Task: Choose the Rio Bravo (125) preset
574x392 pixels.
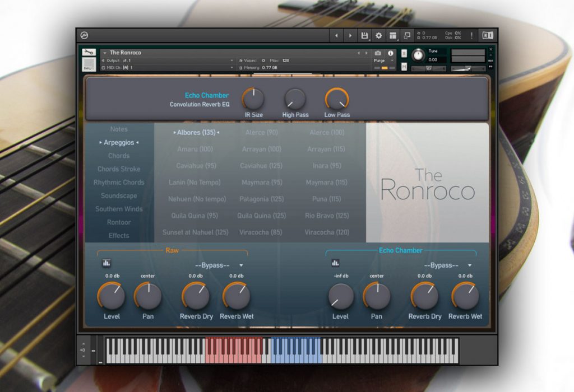Action: coord(327,216)
